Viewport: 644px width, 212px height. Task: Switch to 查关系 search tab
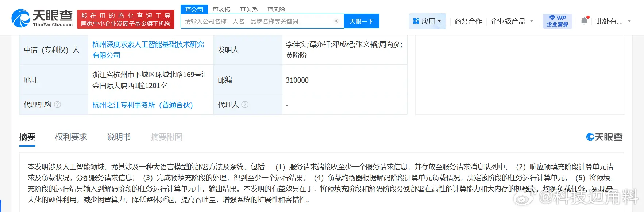(249, 10)
